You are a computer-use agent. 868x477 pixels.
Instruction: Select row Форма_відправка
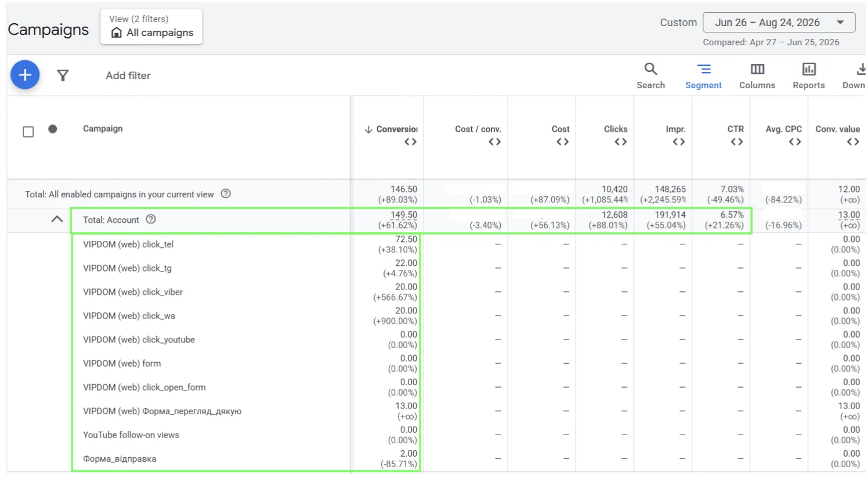point(120,458)
